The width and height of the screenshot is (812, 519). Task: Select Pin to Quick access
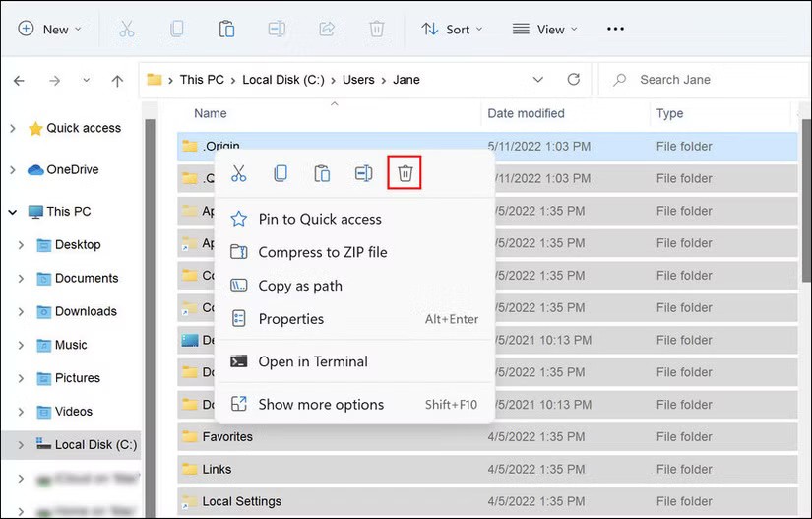click(319, 219)
